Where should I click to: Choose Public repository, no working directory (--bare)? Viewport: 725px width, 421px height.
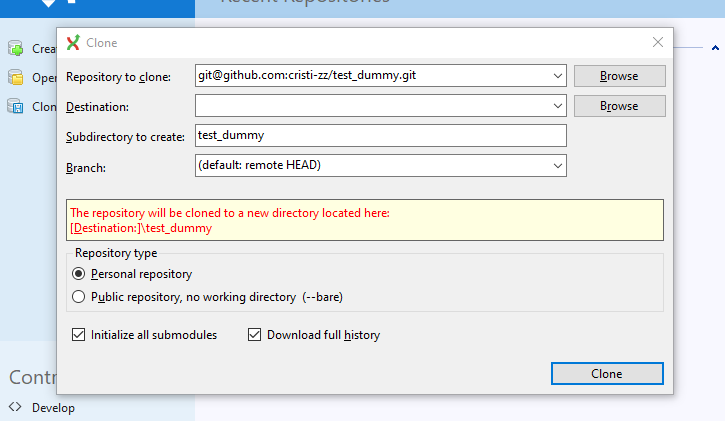(79, 297)
